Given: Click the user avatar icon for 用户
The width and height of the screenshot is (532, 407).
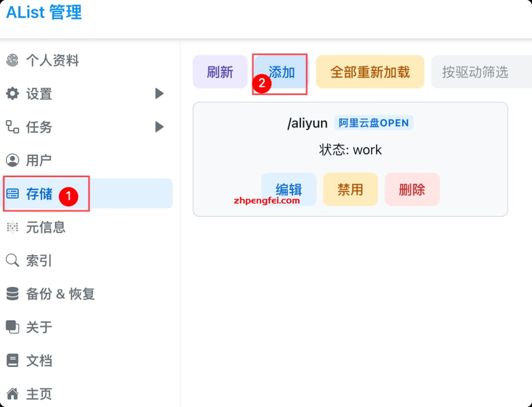Looking at the screenshot, I should coord(12,160).
